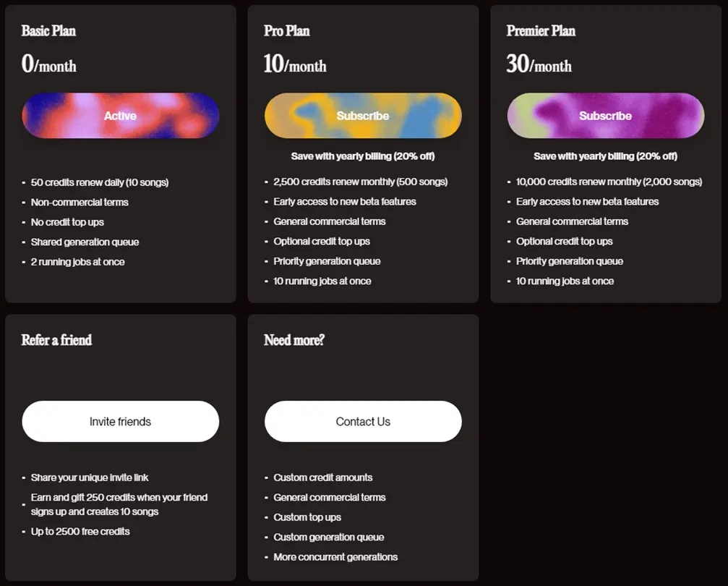
Task: Click the Share your unique invite link text
Action: click(x=90, y=477)
